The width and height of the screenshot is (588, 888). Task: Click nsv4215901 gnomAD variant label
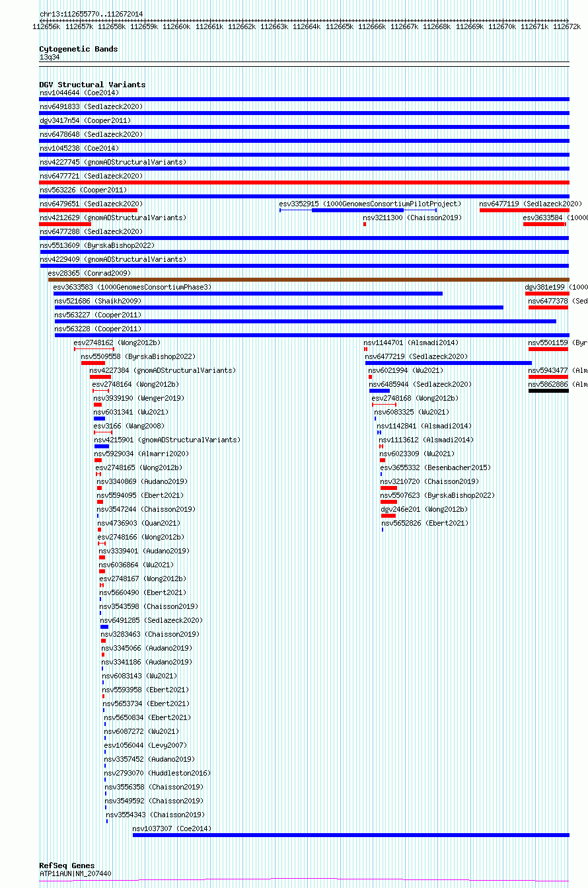click(x=167, y=440)
